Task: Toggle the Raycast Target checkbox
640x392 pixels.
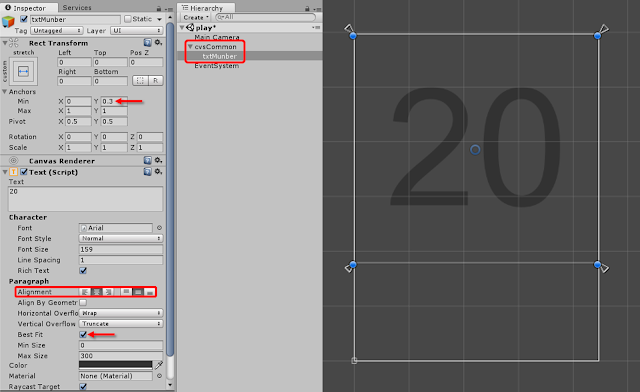Action: [x=83, y=386]
